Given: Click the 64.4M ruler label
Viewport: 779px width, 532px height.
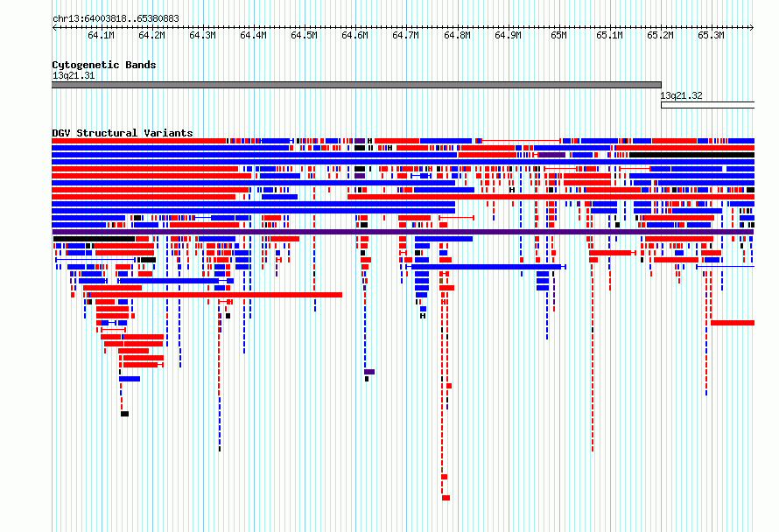Looking at the screenshot, I should click(x=253, y=35).
